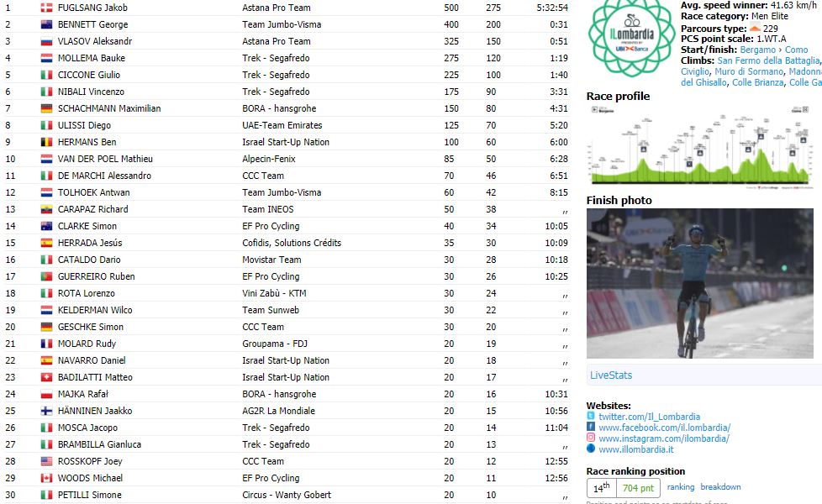Click the 10:31 time gap for MAJKA

pos(556,394)
